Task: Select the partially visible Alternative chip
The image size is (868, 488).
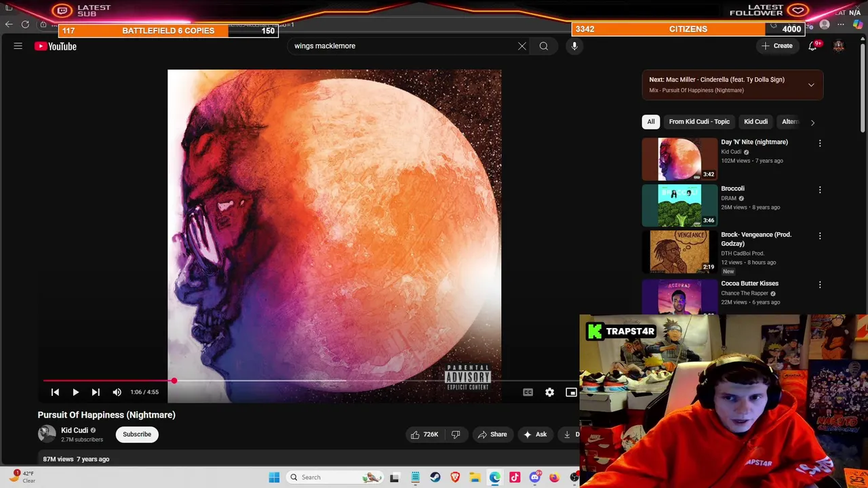Action: point(790,121)
